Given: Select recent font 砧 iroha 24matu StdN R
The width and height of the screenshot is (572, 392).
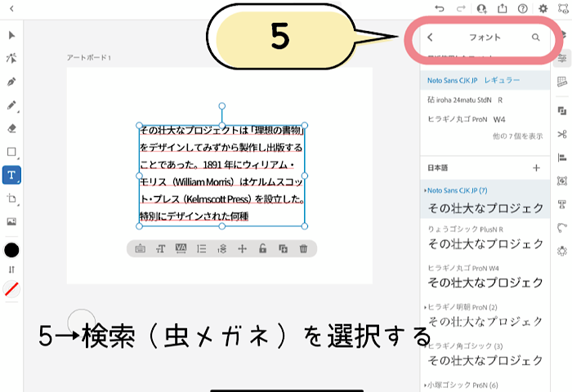Looking at the screenshot, I should (485, 100).
